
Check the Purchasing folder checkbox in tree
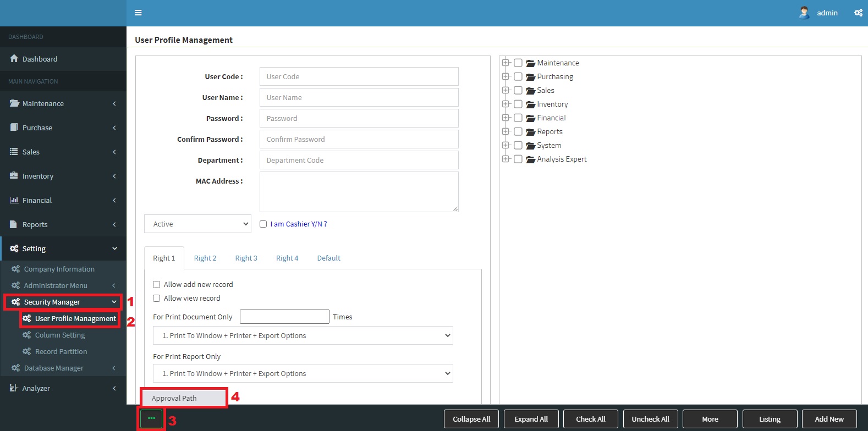pos(518,77)
